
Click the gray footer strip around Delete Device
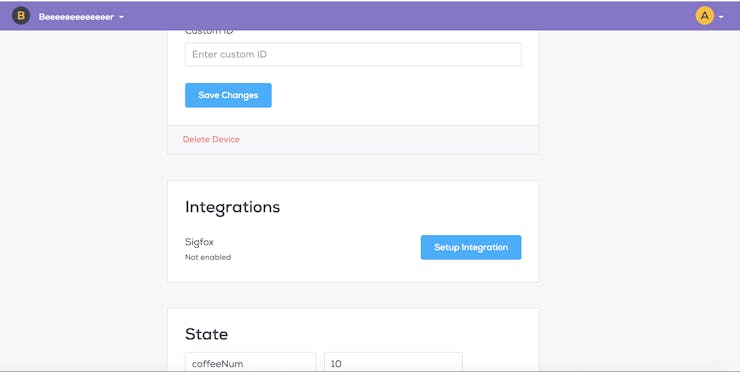tap(378, 140)
